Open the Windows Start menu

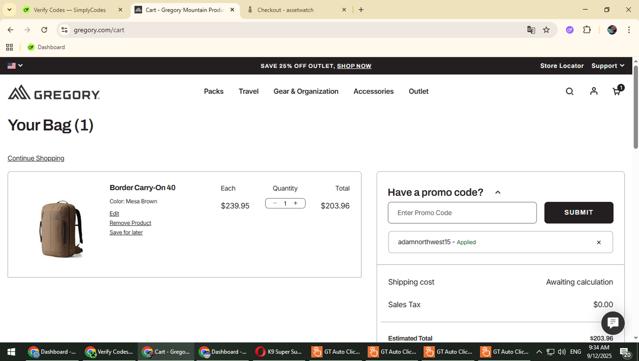point(11,352)
